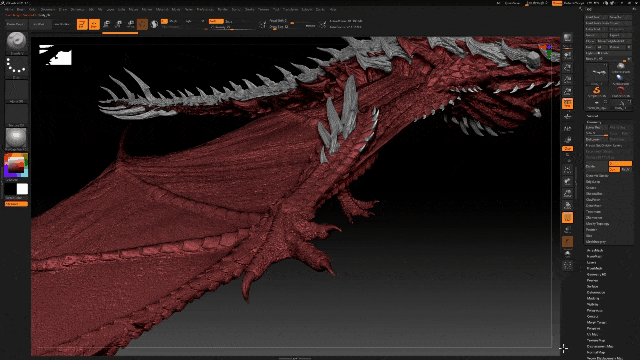This screenshot has height=360, width=640.
Task: Click the Rotate mode icon in top shelf
Action: [x=130, y=24]
